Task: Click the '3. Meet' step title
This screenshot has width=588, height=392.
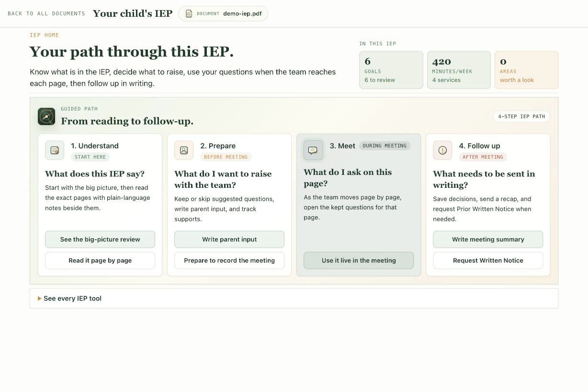Action: coord(342,146)
